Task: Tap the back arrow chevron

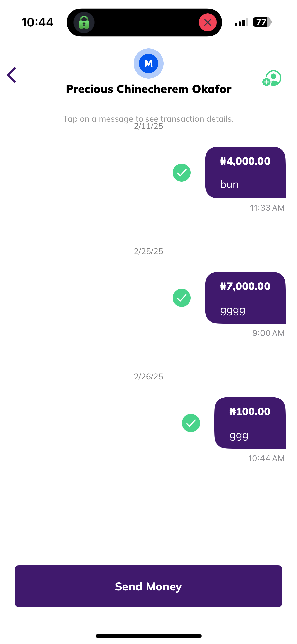Action: [12, 75]
